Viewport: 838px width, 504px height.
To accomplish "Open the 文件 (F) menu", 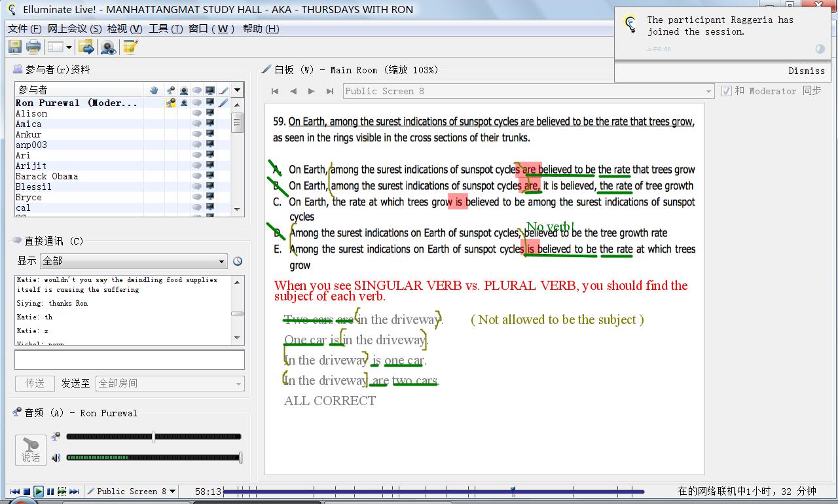I will pos(24,29).
